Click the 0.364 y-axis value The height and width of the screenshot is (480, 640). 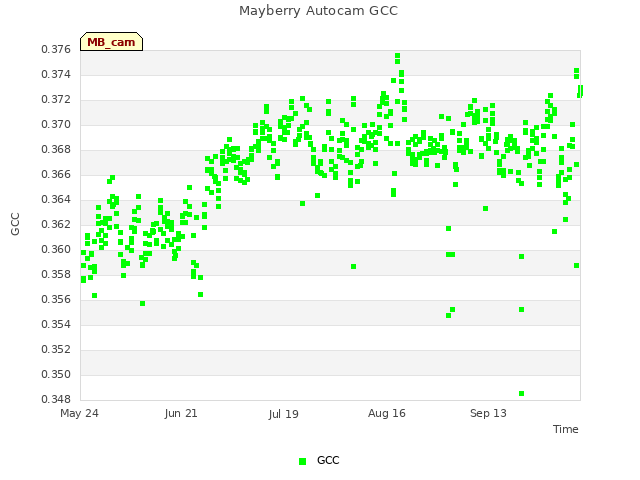click(56, 199)
